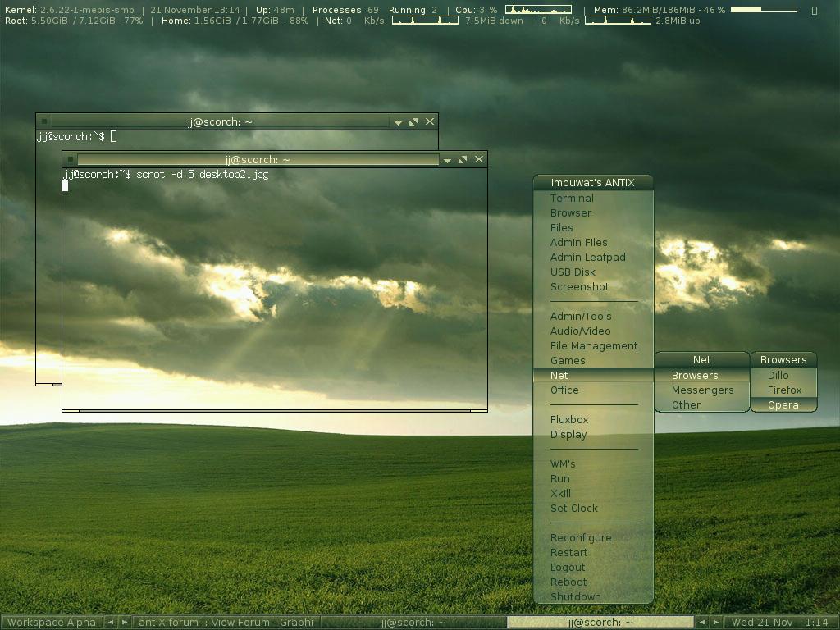Click the Net submenu title header
Image resolution: width=840 pixels, height=630 pixels.
702,360
